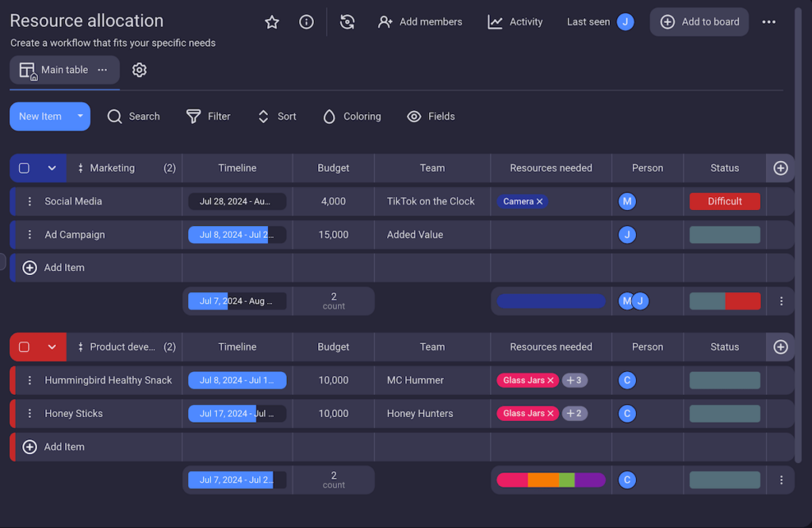Open the board info icon

pyautogui.click(x=307, y=21)
